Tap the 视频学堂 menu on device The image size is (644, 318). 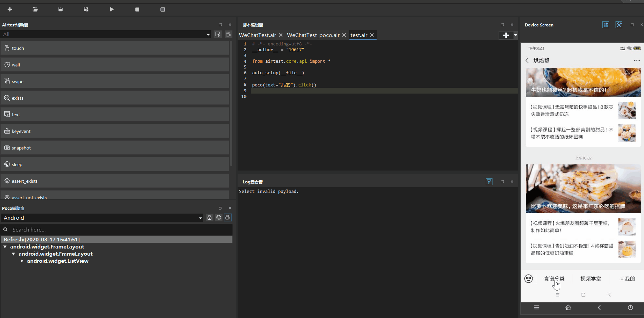click(x=591, y=279)
